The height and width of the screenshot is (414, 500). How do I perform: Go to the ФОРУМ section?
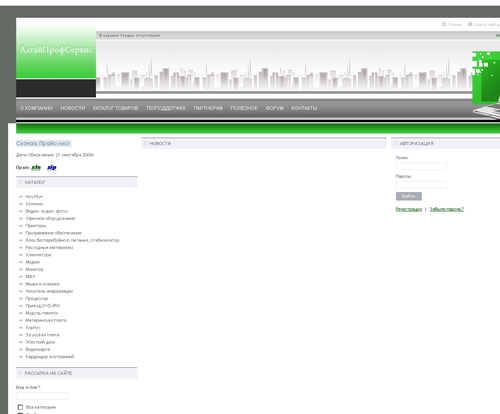point(274,108)
